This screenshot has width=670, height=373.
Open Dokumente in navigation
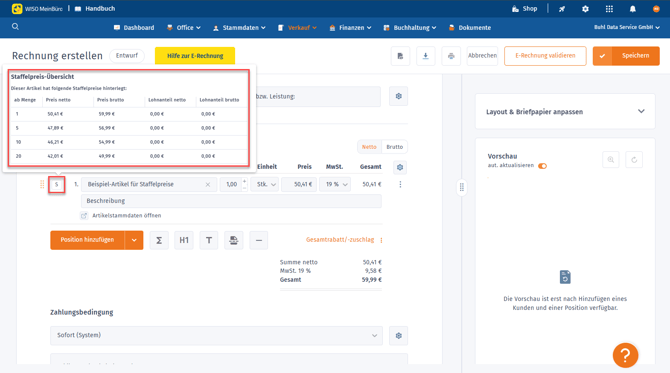[x=470, y=28]
